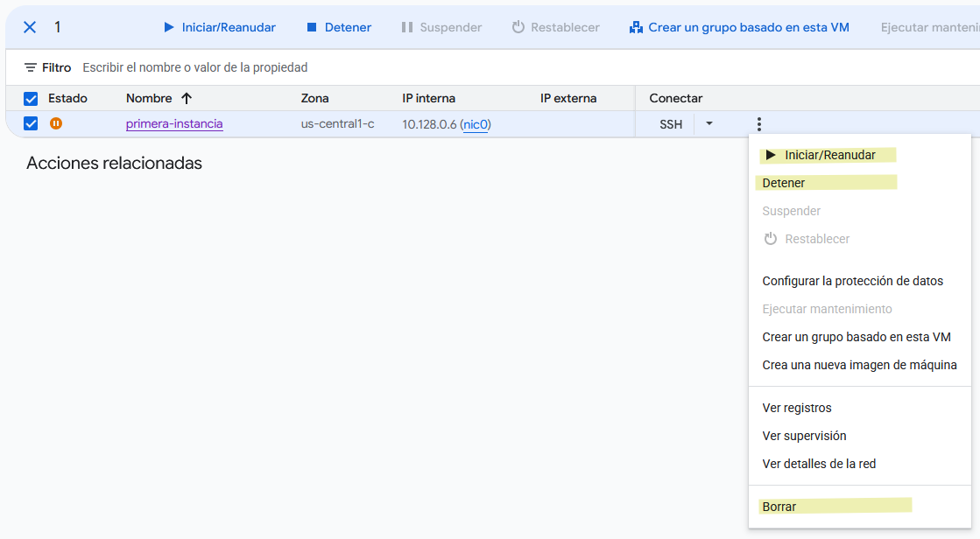Select Configurar la protección de datos

(852, 281)
